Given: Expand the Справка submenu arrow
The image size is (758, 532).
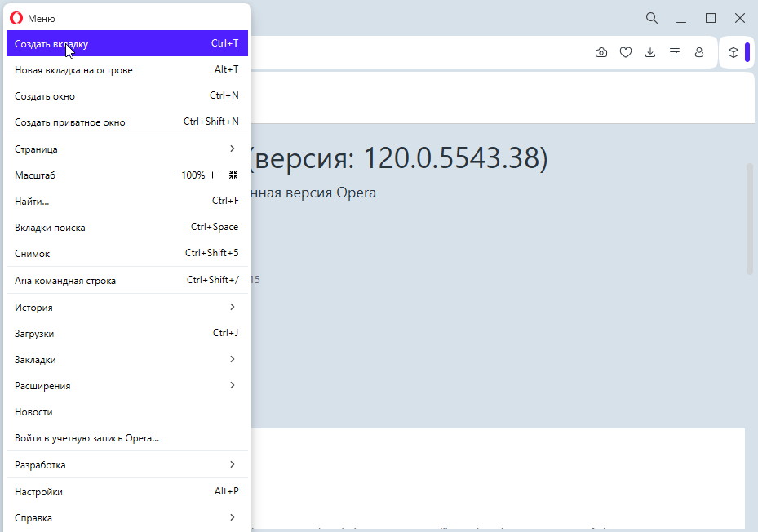Looking at the screenshot, I should tap(233, 517).
